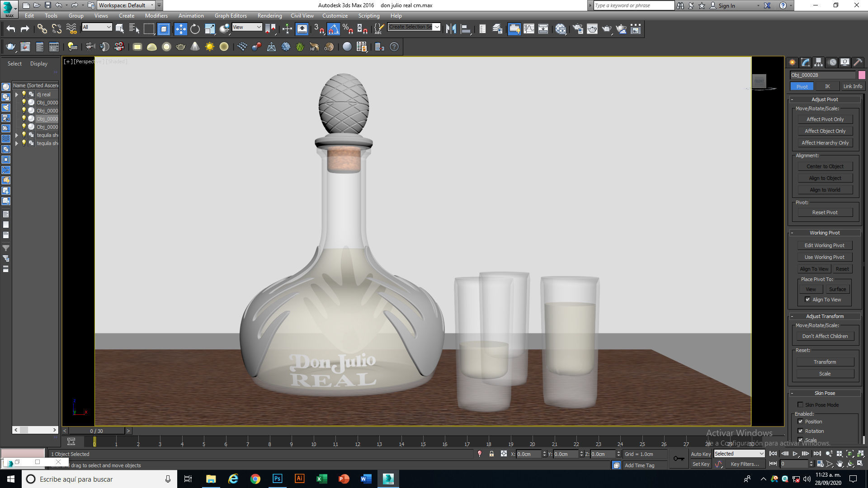The height and width of the screenshot is (488, 868).
Task: Activate the Select and Move tool
Action: (x=180, y=29)
